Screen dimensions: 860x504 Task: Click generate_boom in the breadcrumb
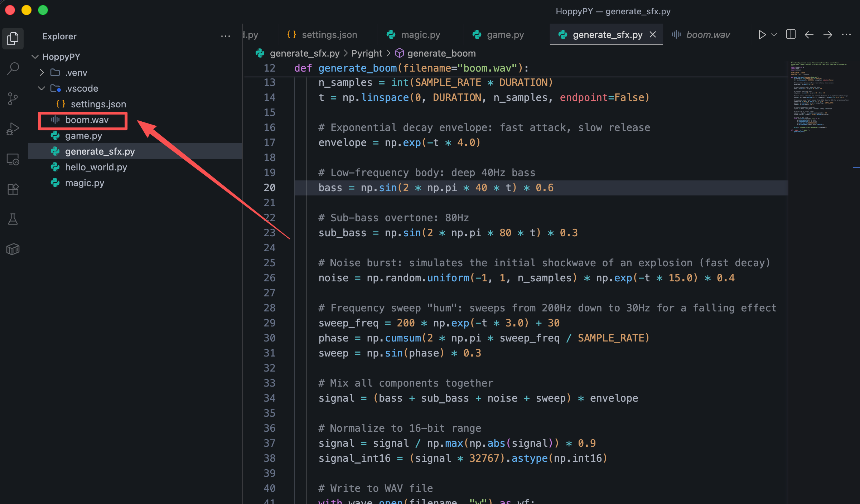point(441,53)
